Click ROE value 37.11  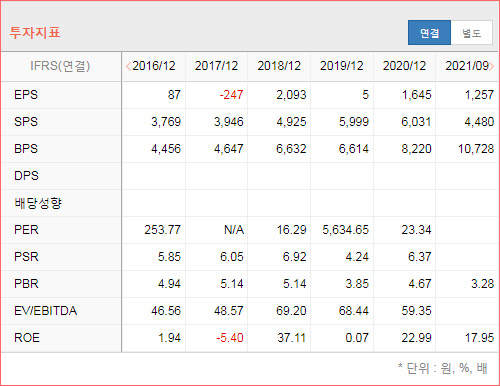[291, 338]
